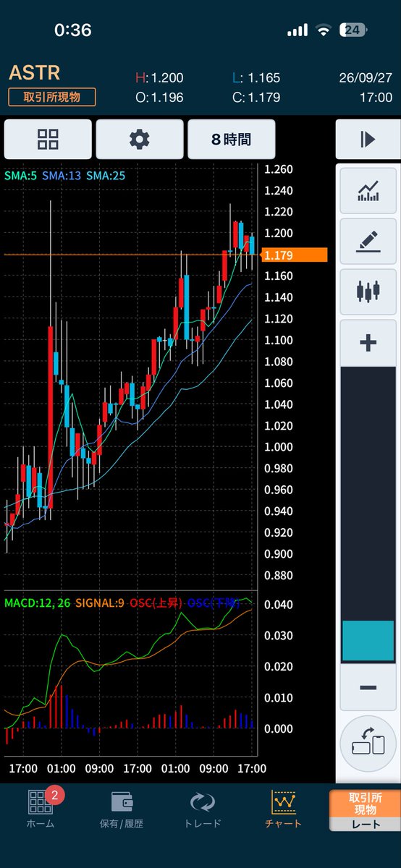Tap the 0:36 clock in status bar
The image size is (401, 868).
[x=73, y=30]
